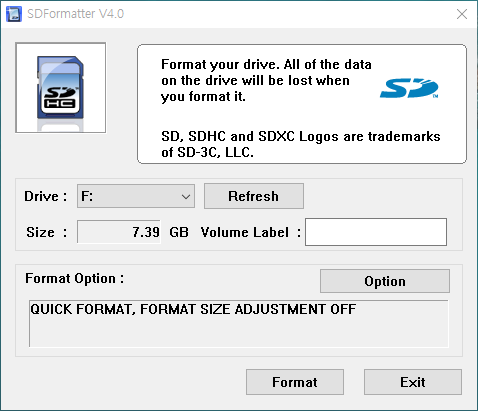Open the Drive dropdown arrow
This screenshot has height=411, width=478.
186,196
